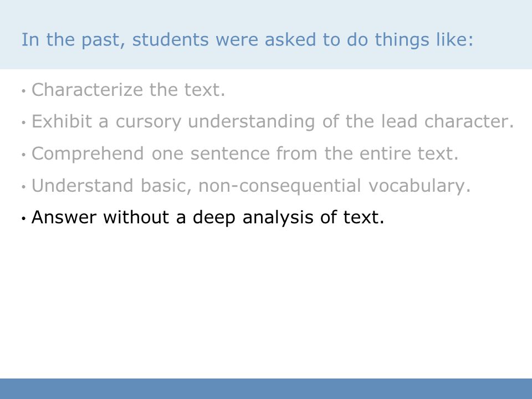Click the bullet dot before "Exhibit"
Screen dimensions: 532x399
click(23, 122)
